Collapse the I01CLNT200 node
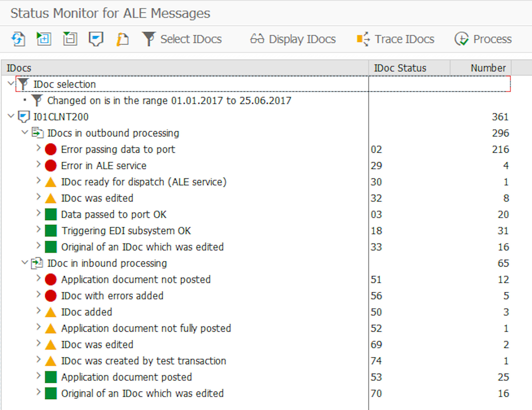The height and width of the screenshot is (410, 532). click(11, 116)
